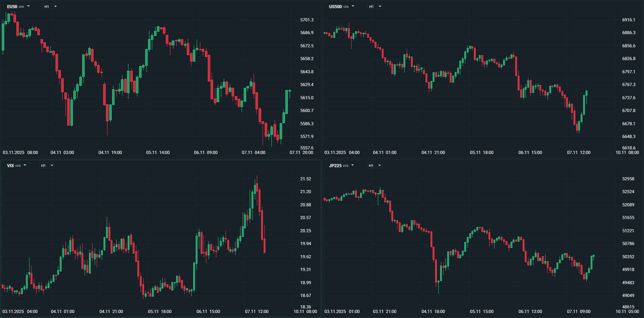Viewport: 644px width, 318px height.
Task: Expand the US500 symbol selector
Action: 342,6
